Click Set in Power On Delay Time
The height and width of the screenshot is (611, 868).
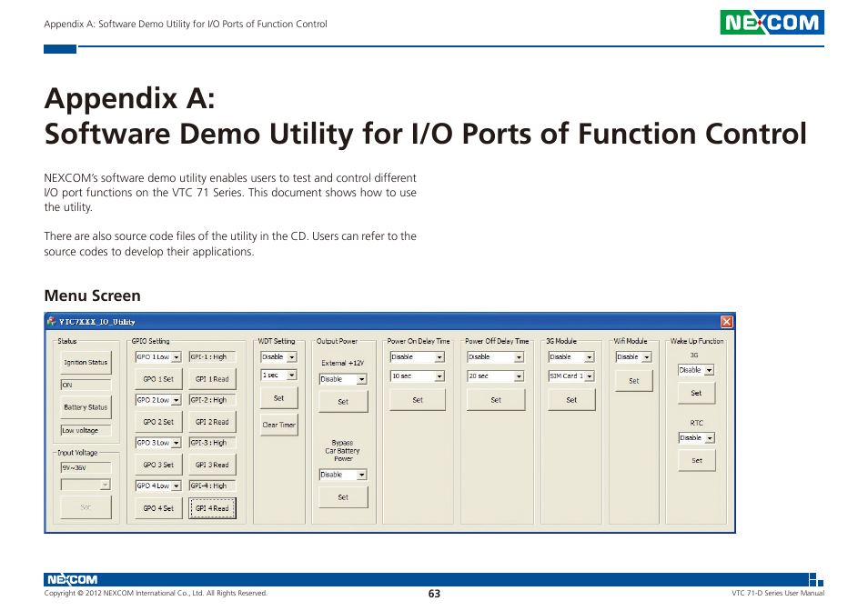(418, 400)
